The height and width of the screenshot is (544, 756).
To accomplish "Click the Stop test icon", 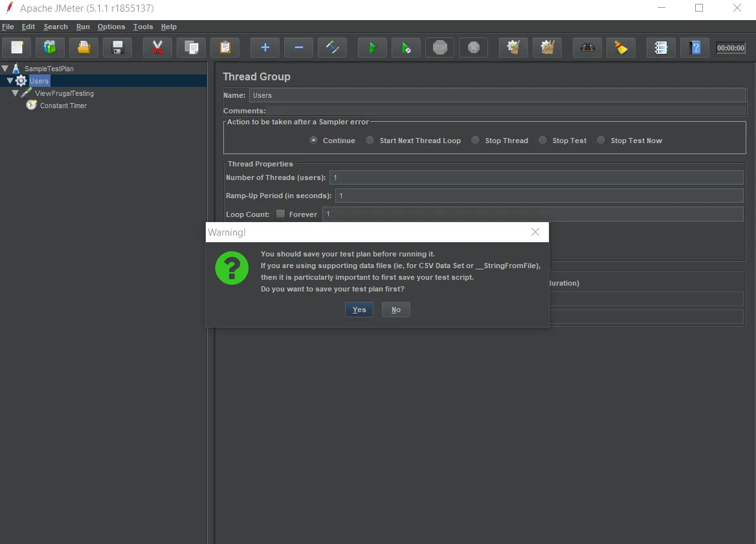I will click(440, 47).
